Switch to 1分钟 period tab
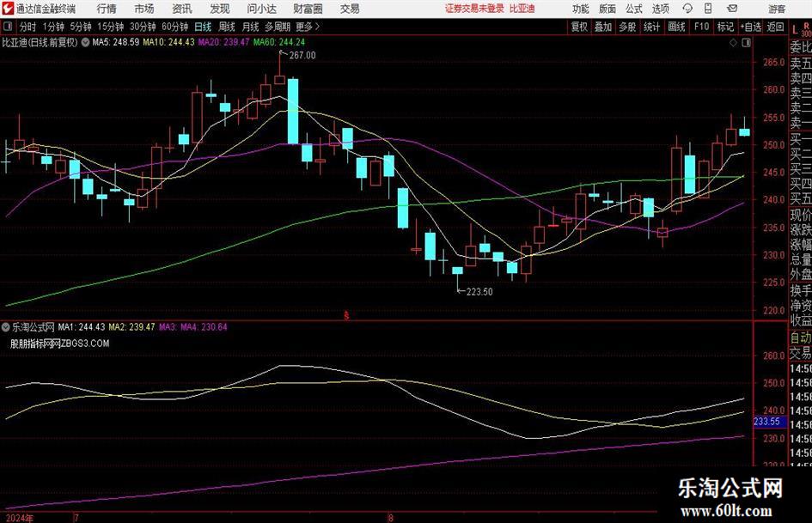Viewport: 812px width, 523px height. (x=53, y=27)
